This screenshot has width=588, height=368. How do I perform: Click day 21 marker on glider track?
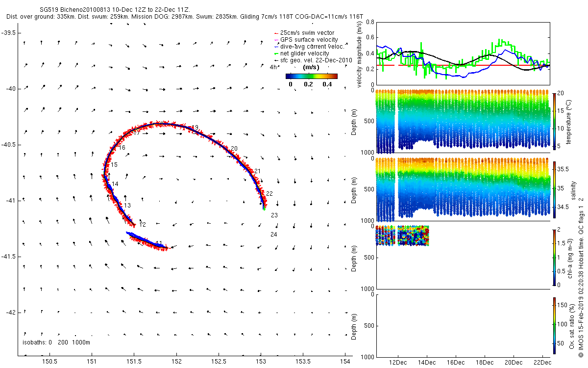pos(258,171)
